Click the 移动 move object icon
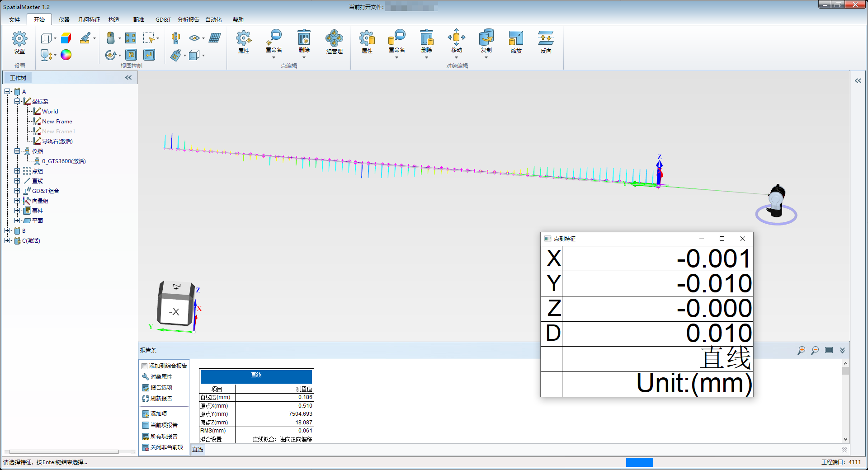868x470 pixels. point(456,38)
